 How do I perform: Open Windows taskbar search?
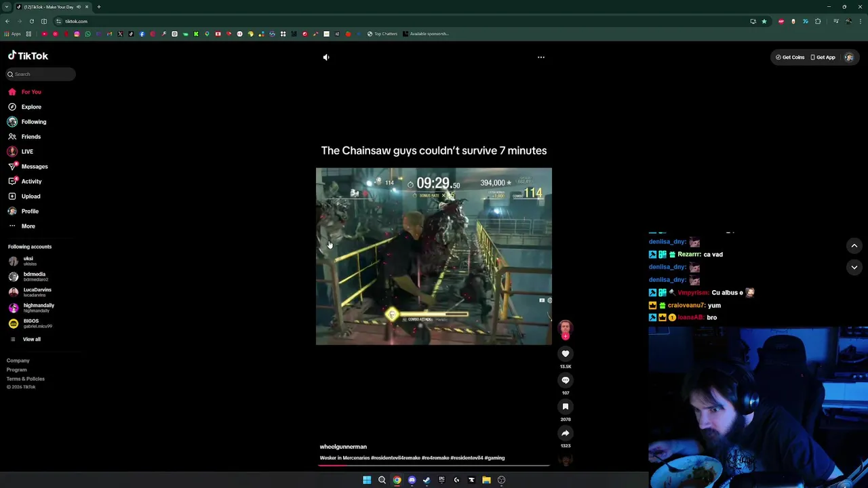pos(382,480)
